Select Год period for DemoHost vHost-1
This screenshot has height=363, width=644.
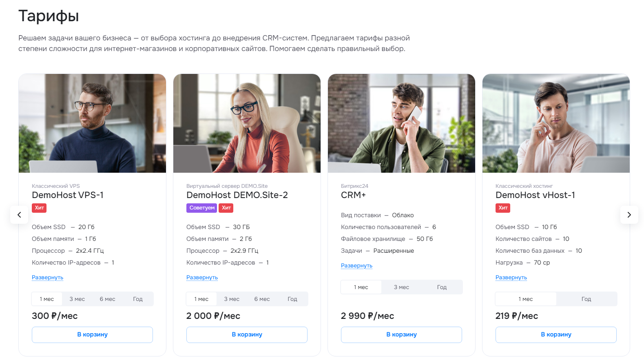point(586,299)
